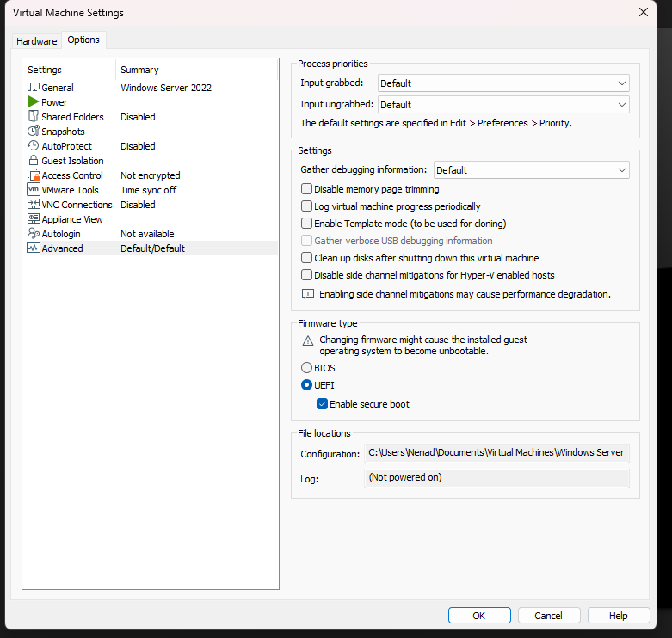Click the green Power play icon

tap(34, 102)
